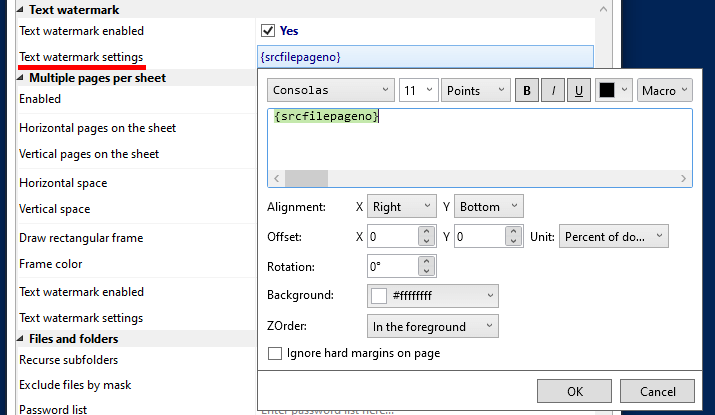Collapse the Files and folders section
The image size is (715, 415).
click(x=20, y=339)
